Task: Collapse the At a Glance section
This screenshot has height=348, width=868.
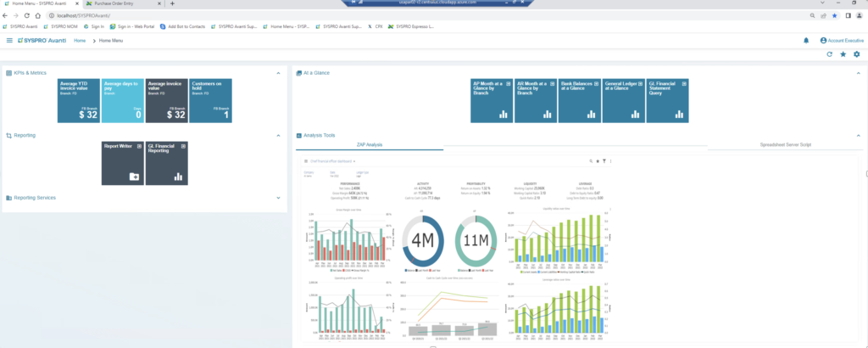Action: click(x=859, y=73)
